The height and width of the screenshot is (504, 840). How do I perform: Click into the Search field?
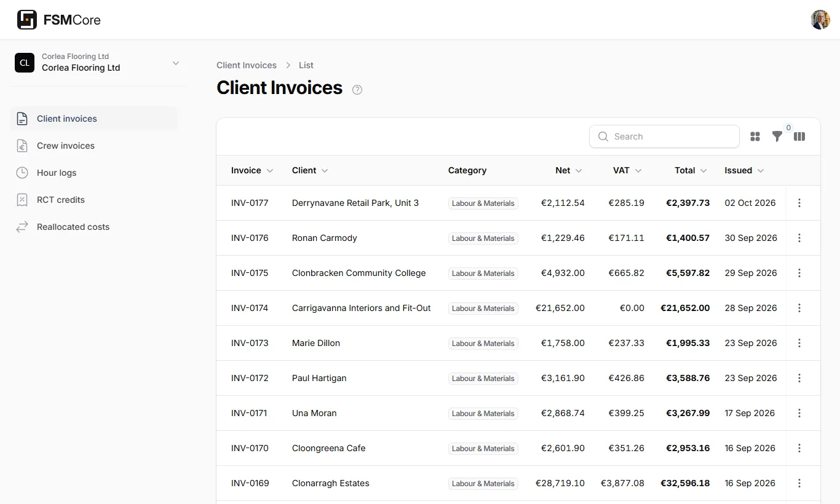pyautogui.click(x=664, y=136)
